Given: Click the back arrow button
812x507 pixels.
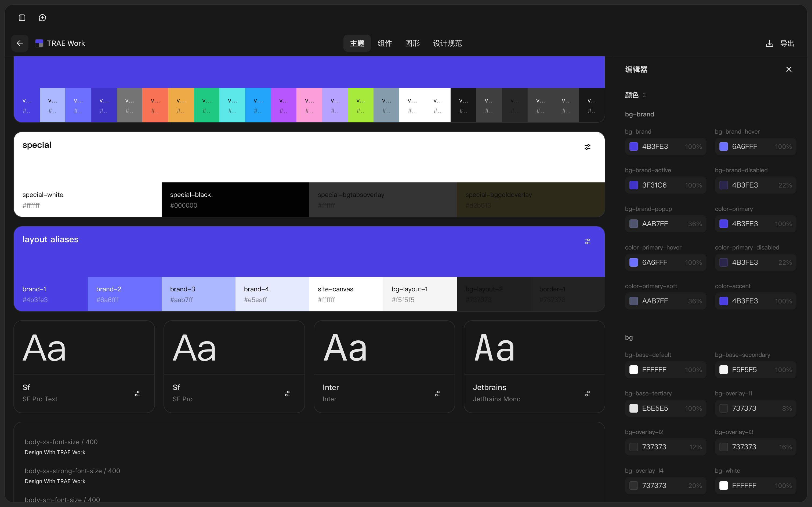Looking at the screenshot, I should (20, 43).
